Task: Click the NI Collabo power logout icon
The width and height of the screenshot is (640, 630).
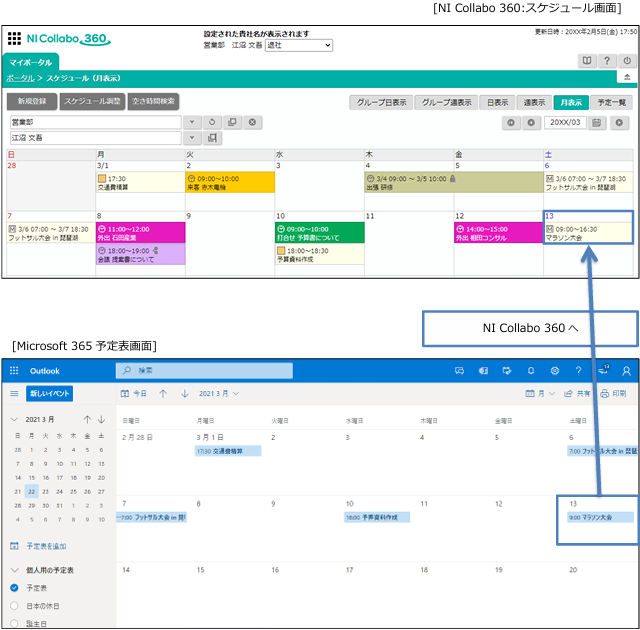Action: tap(627, 61)
